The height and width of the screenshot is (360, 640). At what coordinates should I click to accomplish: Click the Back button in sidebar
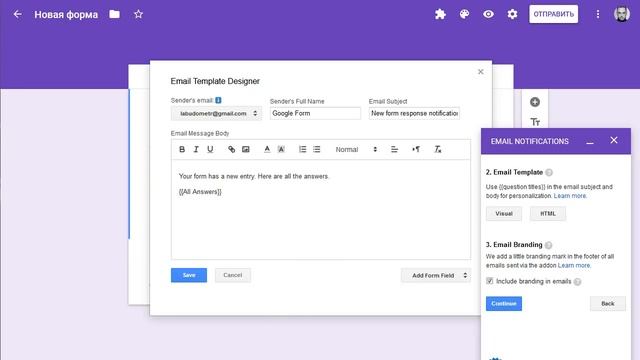[x=607, y=304]
